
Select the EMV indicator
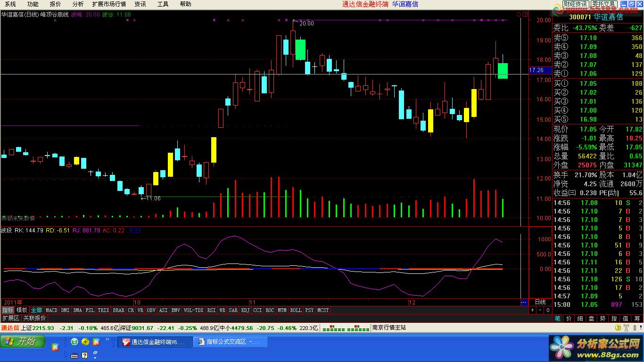click(176, 310)
